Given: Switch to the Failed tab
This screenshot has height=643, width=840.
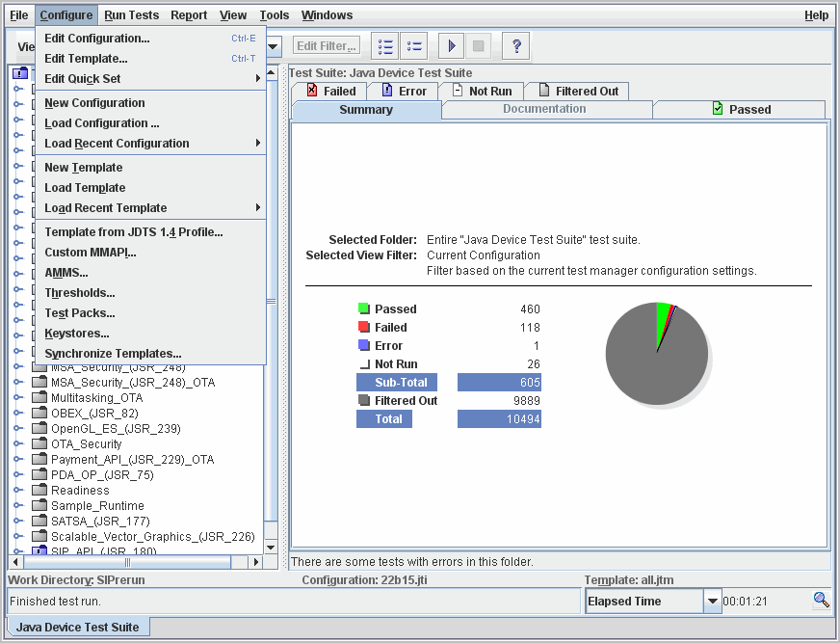Looking at the screenshot, I should [x=330, y=92].
